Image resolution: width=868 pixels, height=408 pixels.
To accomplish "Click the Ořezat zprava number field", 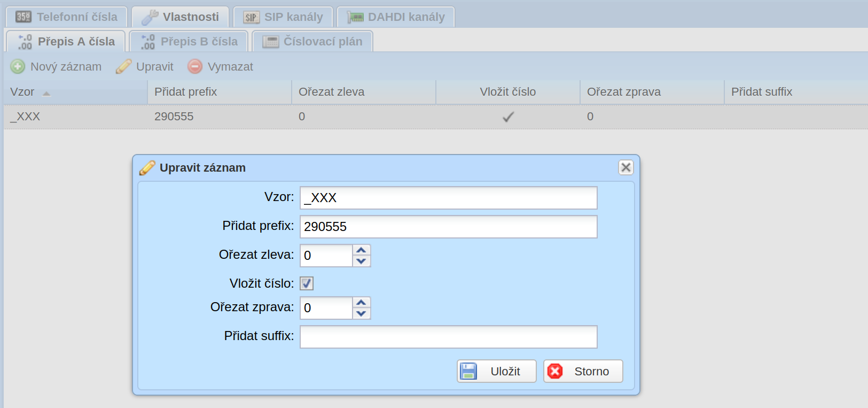I will pos(326,308).
